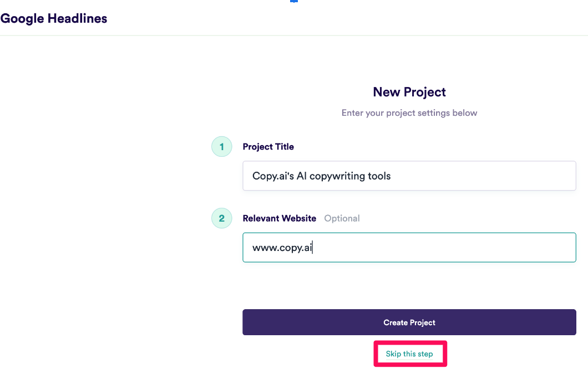Viewport: 588px width, 369px height.
Task: Click the small blue marker at page top
Action: [x=294, y=1]
